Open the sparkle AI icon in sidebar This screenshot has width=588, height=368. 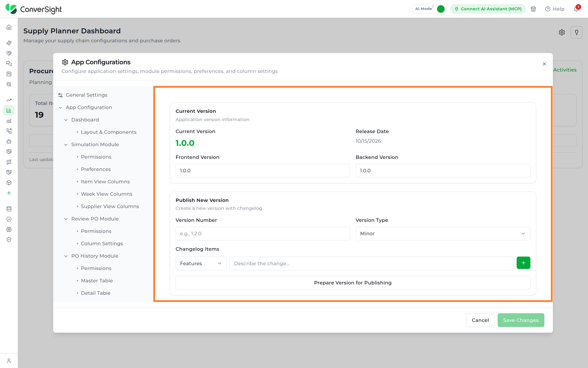tap(9, 43)
